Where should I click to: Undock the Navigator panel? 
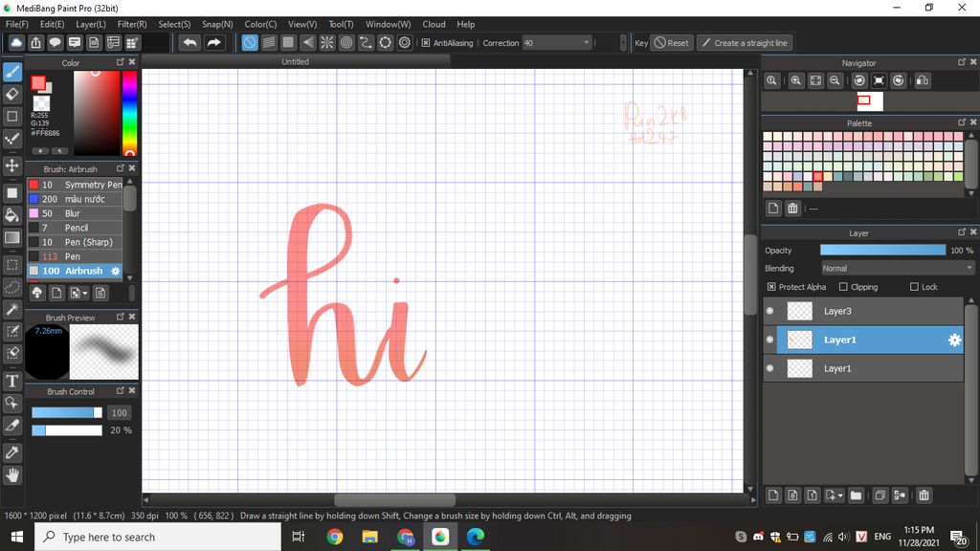pyautogui.click(x=962, y=62)
